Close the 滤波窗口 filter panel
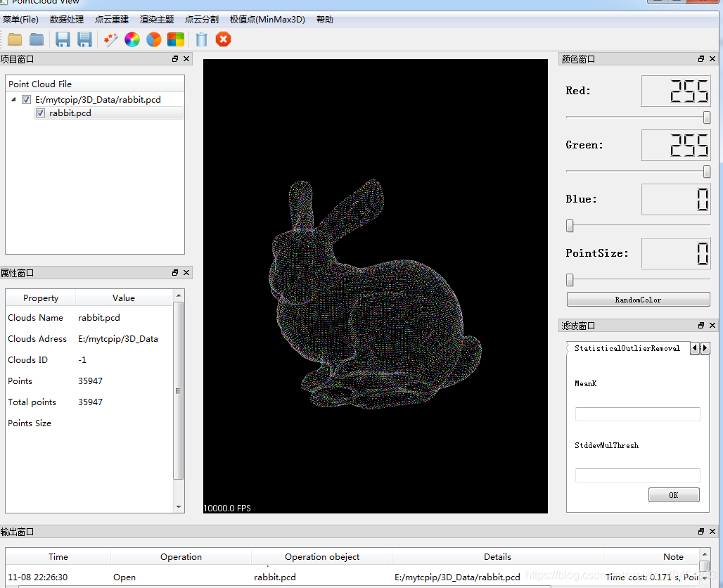This screenshot has width=723, height=588. pyautogui.click(x=712, y=325)
